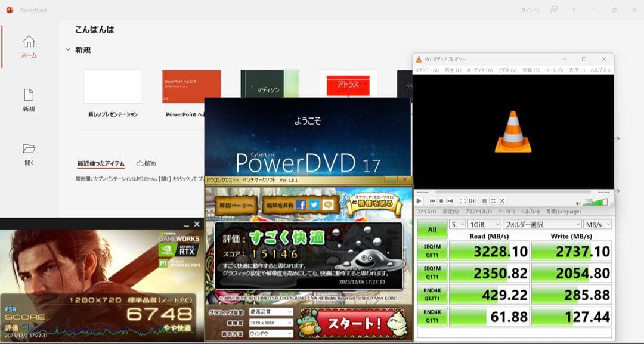Click the comment field under CrystalDiskMark results

click(514, 333)
